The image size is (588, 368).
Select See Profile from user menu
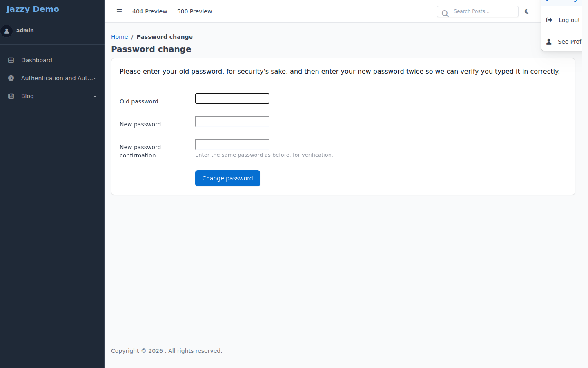(562, 42)
